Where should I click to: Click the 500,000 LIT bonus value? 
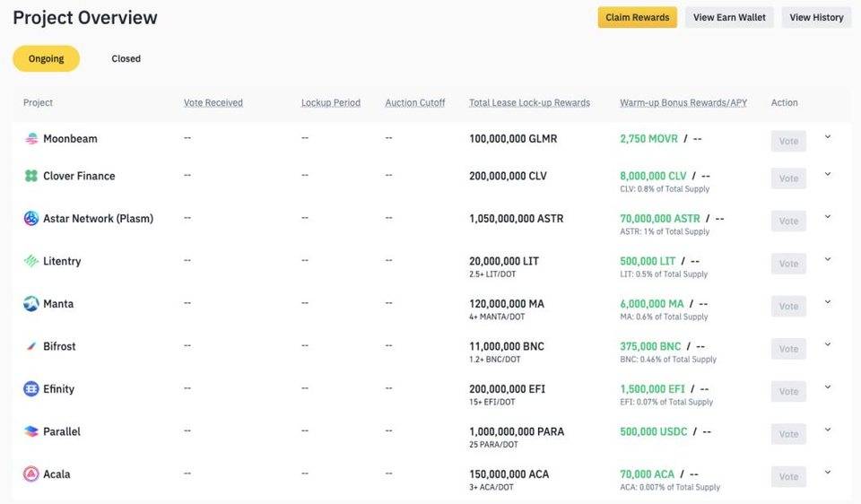click(x=648, y=261)
